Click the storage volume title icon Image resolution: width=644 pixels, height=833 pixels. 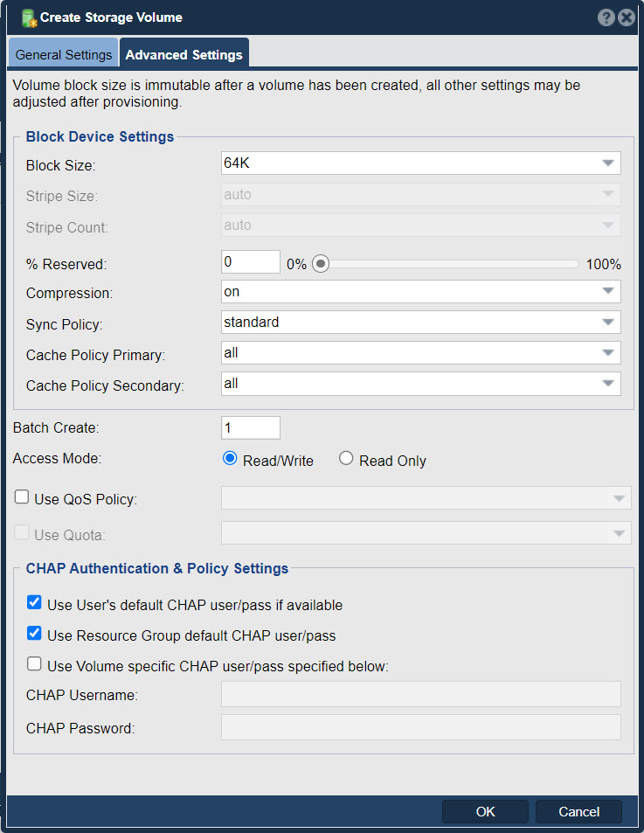29,18
